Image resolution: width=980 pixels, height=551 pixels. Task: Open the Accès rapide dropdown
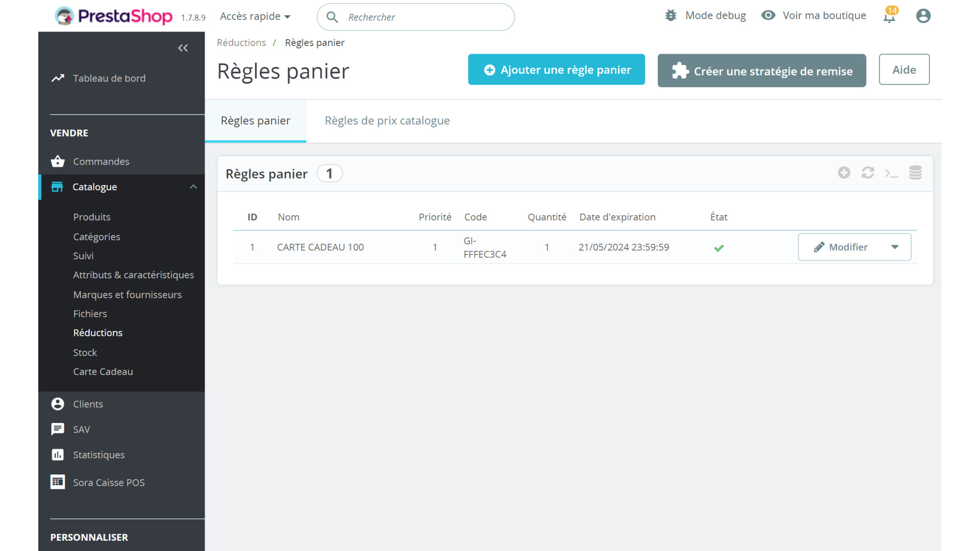[x=255, y=16]
